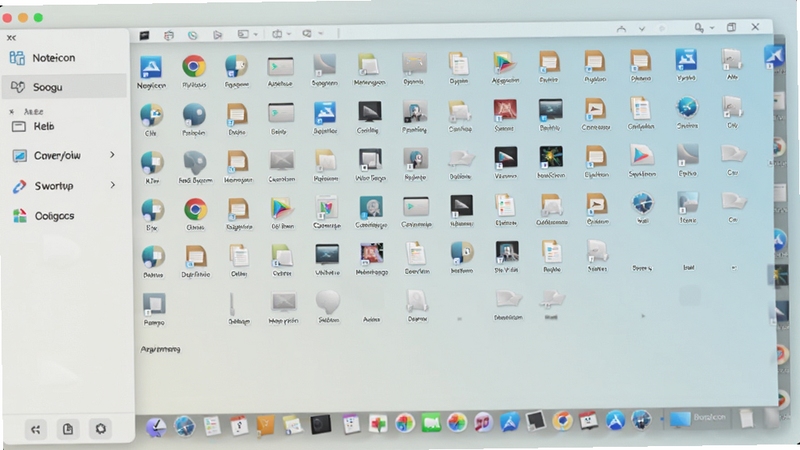Open the colorful play-folder icon labeled Aigpaden
The height and width of the screenshot is (450, 800).
[x=505, y=63]
